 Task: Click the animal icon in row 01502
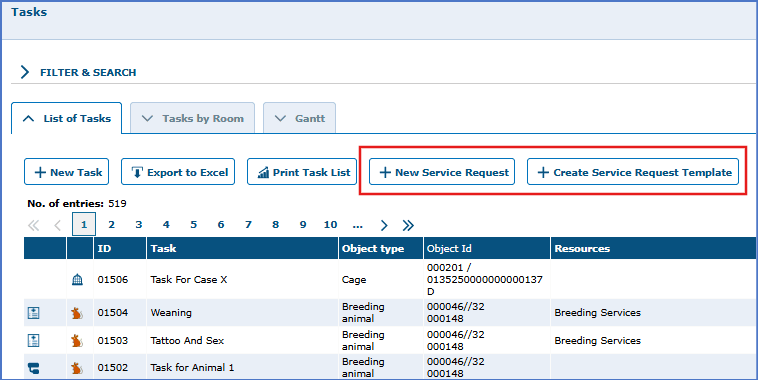77,368
